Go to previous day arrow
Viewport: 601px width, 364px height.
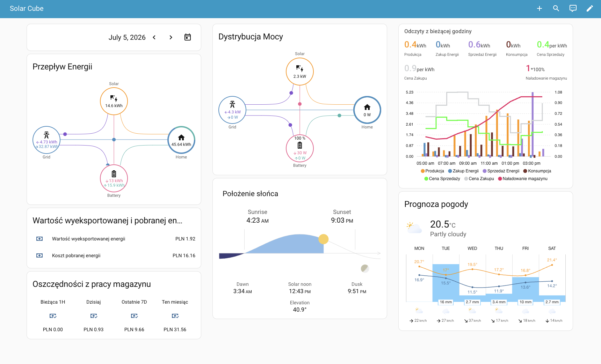tap(154, 37)
